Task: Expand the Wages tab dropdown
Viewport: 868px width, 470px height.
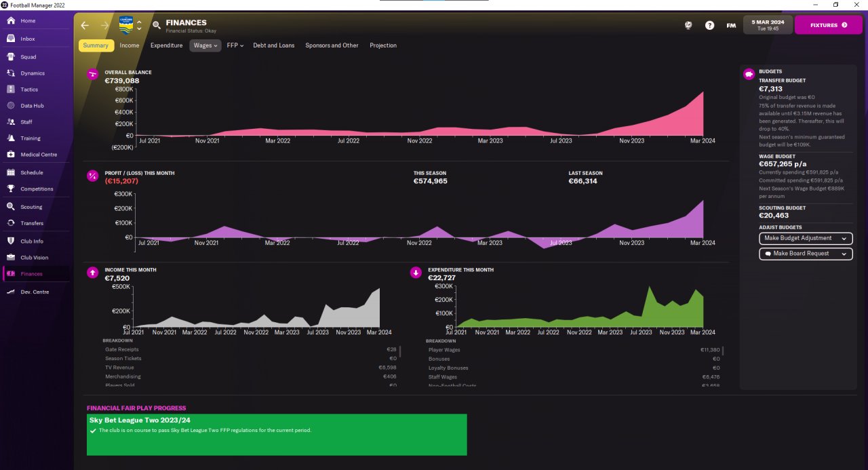Action: pos(205,45)
